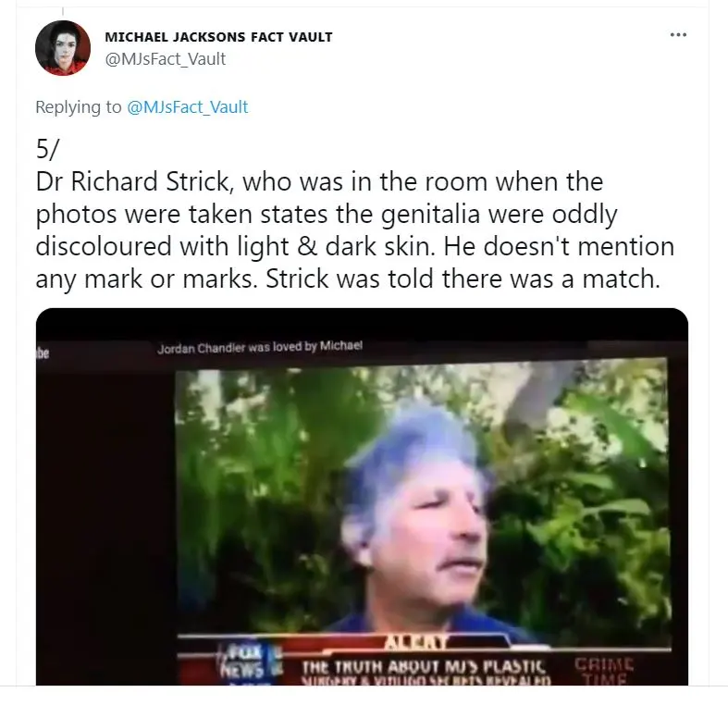Open the three-dot more options menu
Screen dimensions: 728x705
pyautogui.click(x=678, y=35)
